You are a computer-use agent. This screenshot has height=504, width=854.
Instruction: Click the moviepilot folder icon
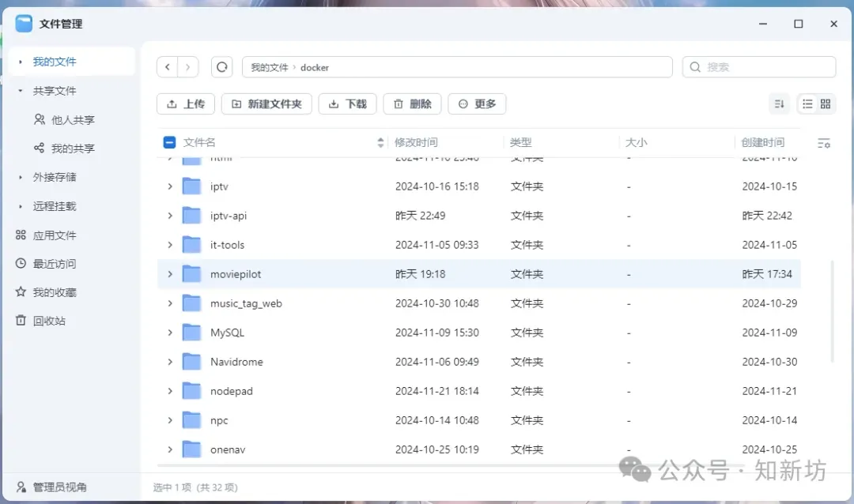[191, 274]
